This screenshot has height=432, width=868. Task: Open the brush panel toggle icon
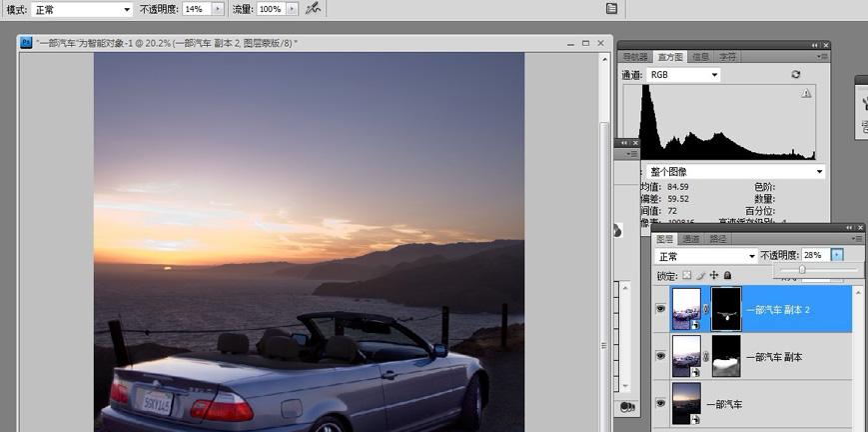tap(611, 8)
